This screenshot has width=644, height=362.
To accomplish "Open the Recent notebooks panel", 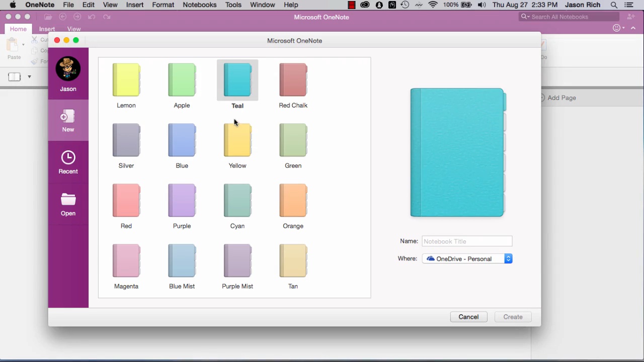I will point(68,162).
